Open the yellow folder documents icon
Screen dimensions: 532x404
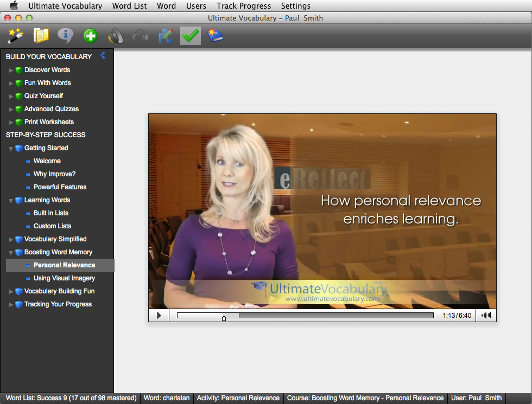tap(41, 36)
